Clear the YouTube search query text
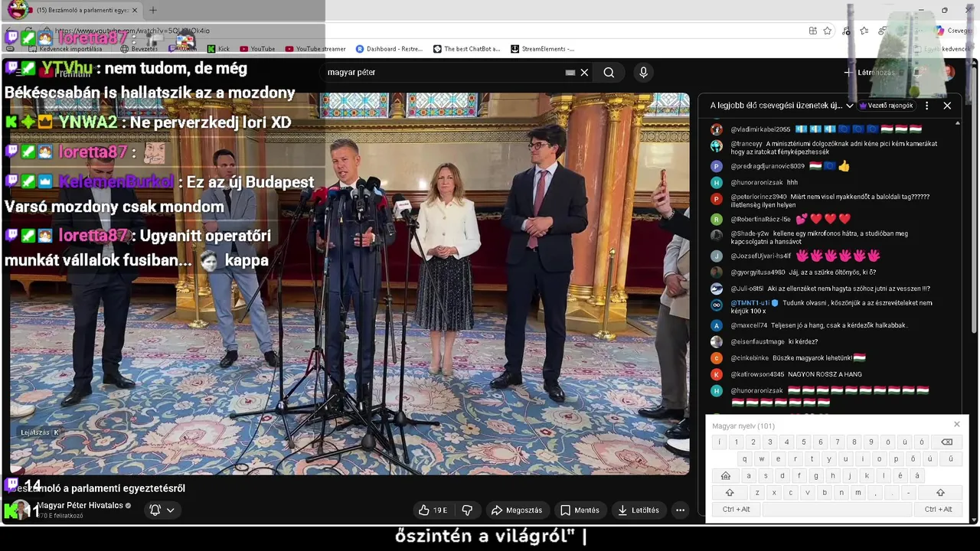 (584, 72)
